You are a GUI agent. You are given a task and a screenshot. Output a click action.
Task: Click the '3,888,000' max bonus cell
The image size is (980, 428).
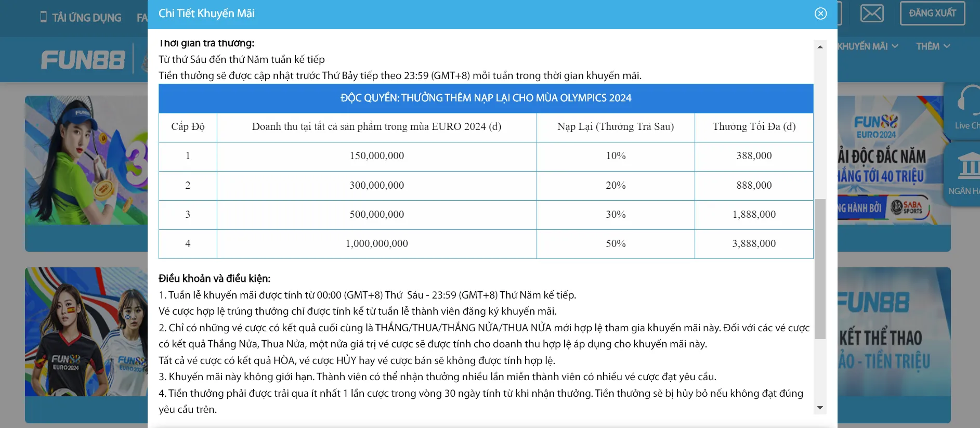[754, 244]
